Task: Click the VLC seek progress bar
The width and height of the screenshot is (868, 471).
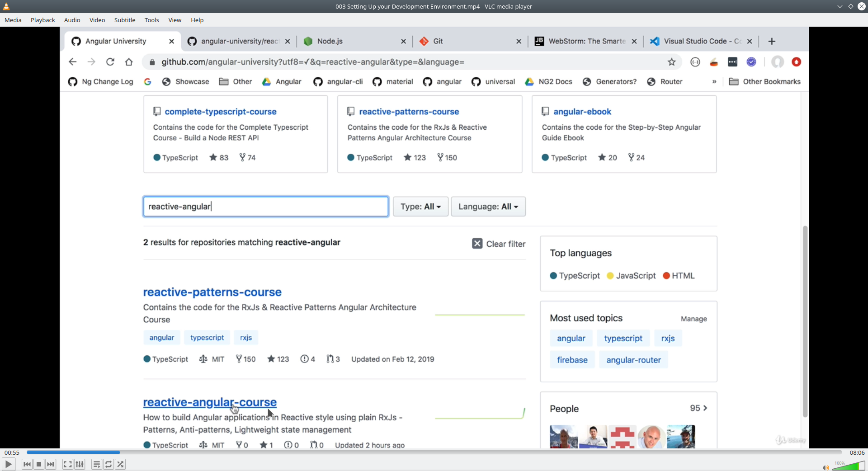Action: 434,452
